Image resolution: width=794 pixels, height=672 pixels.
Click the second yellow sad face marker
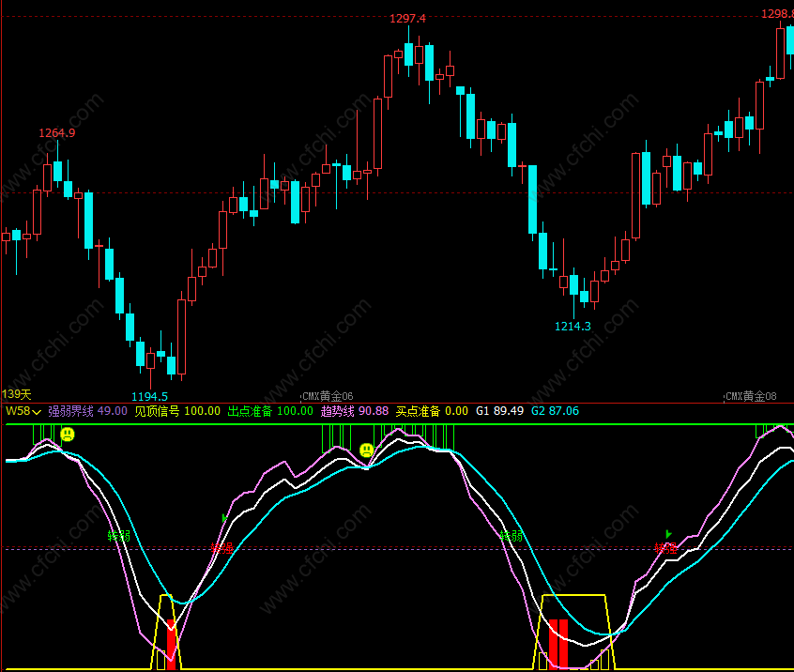point(367,450)
